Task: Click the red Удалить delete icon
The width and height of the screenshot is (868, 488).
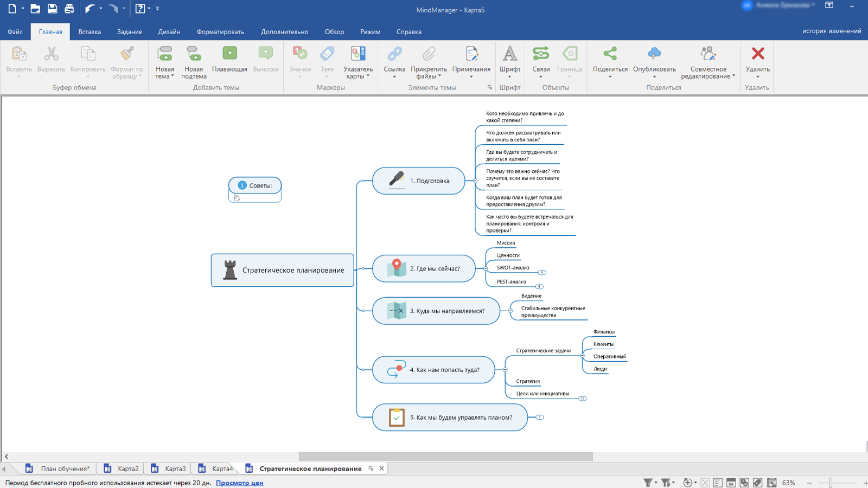Action: click(x=758, y=54)
